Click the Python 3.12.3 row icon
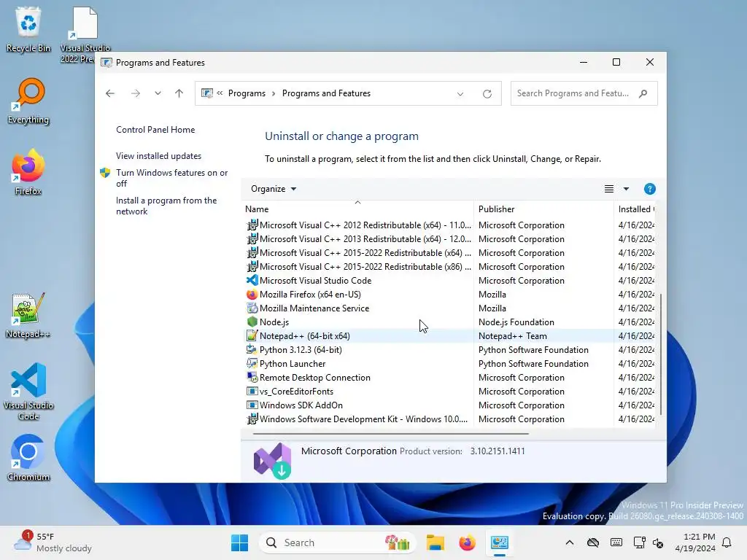747x560 pixels. pos(252,349)
